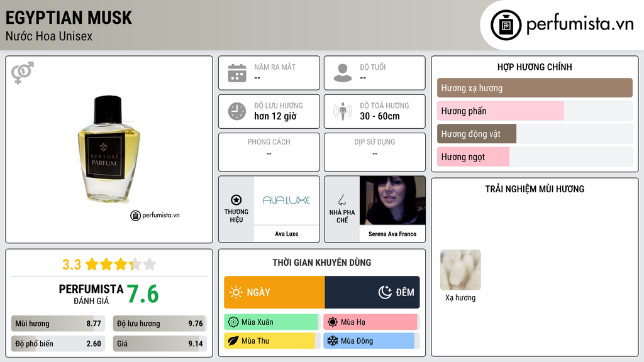Click the Hương phấn accord bar

tap(535, 111)
